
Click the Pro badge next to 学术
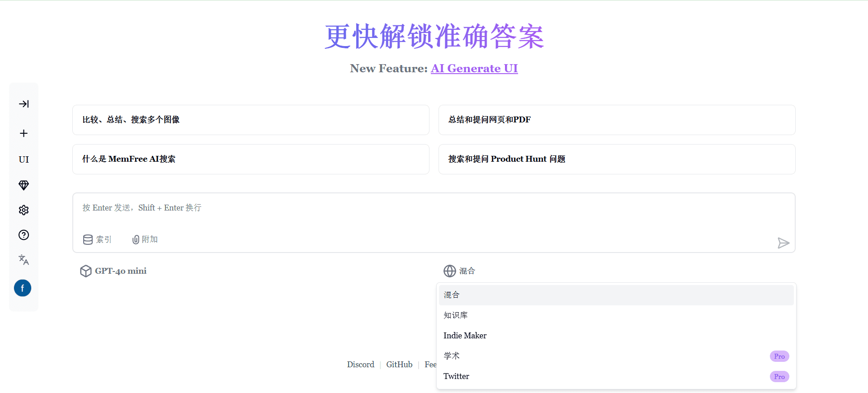[779, 356]
